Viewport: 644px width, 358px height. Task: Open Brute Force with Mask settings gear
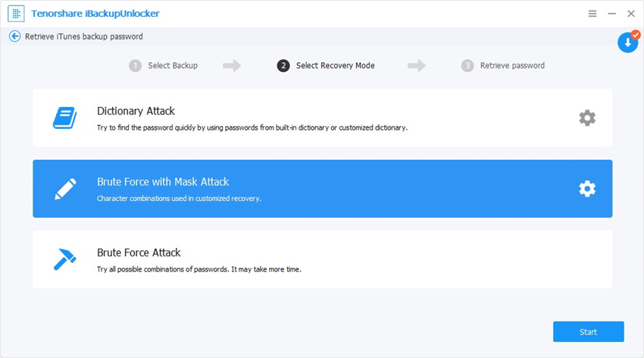tap(587, 189)
